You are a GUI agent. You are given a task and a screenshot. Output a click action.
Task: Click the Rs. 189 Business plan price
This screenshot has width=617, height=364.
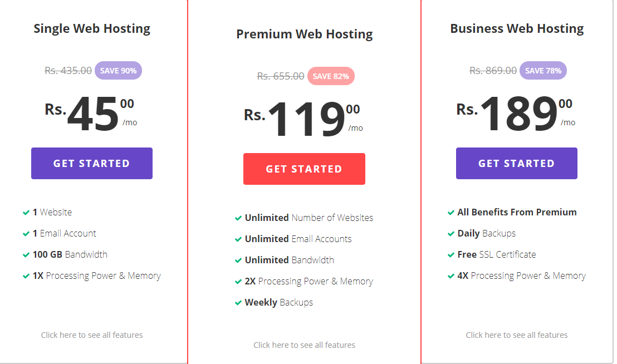coord(518,113)
